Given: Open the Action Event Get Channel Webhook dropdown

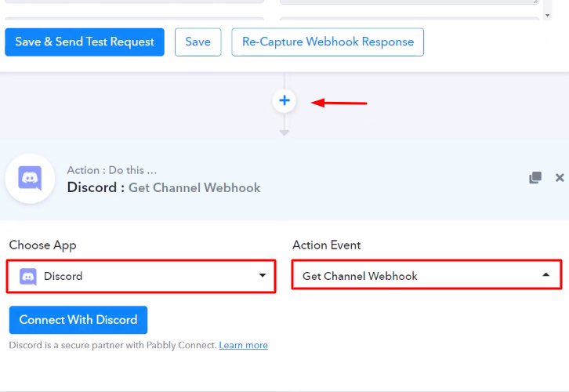Looking at the screenshot, I should coord(426,274).
